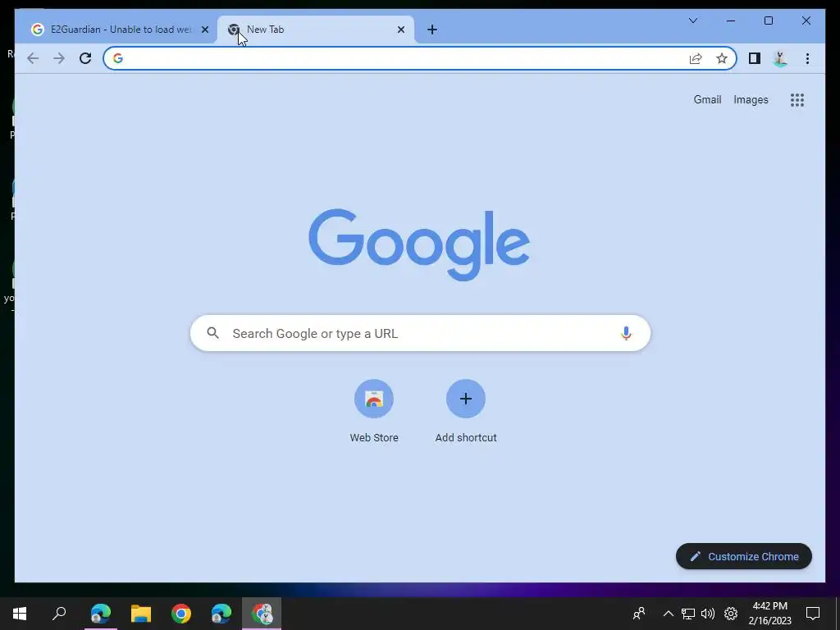The width and height of the screenshot is (840, 630).
Task: Bookmark this tab with the star icon
Action: pyautogui.click(x=722, y=58)
